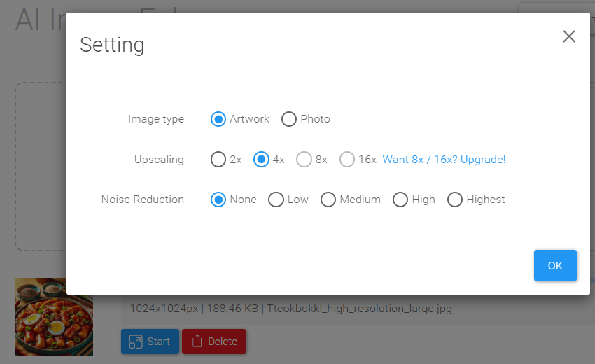Set Noise Reduction to Medium
The image size is (595, 364).
(x=328, y=199)
